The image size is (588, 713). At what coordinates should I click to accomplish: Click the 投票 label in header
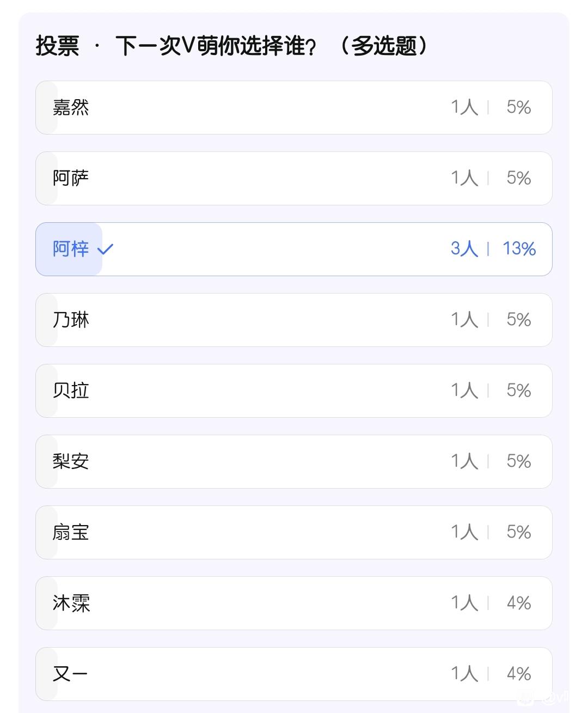pos(57,46)
